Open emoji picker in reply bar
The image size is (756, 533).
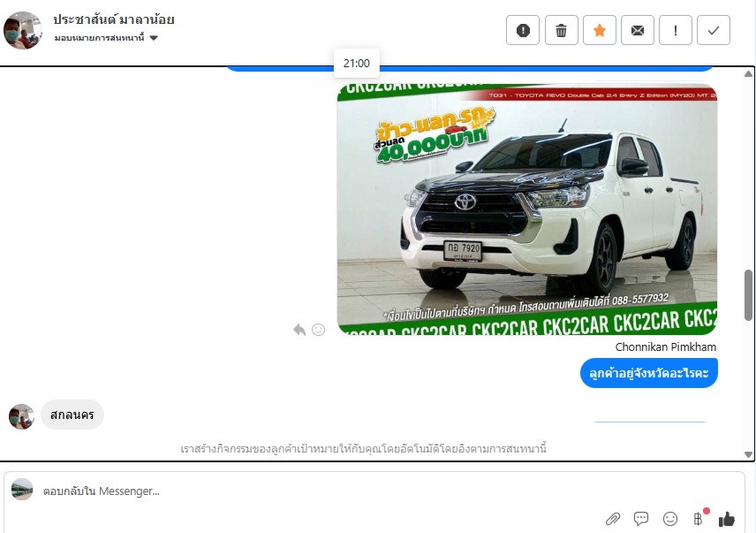tap(670, 519)
